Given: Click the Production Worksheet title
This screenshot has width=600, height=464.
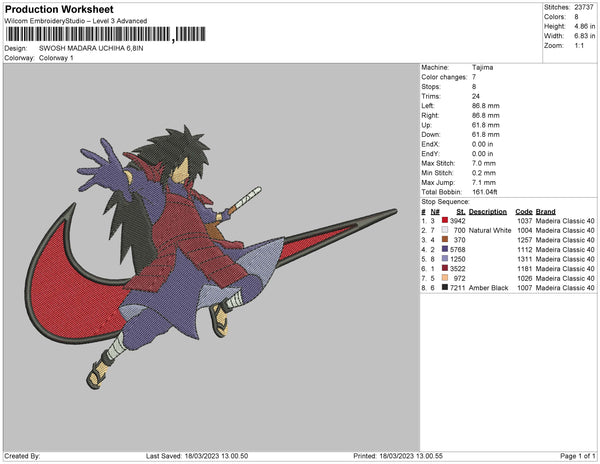Looking at the screenshot, I should (x=59, y=9).
